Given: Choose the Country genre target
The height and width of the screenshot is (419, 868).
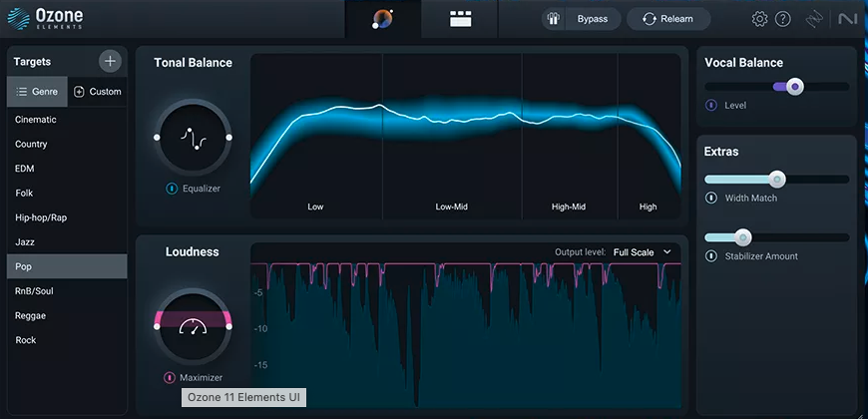Looking at the screenshot, I should (x=67, y=144).
